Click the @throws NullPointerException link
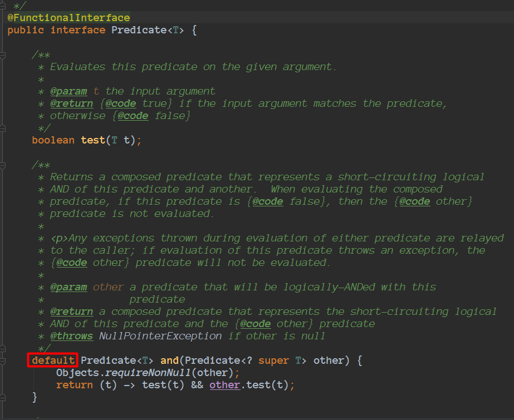Viewport: 514px width, 420px height. pos(72,335)
